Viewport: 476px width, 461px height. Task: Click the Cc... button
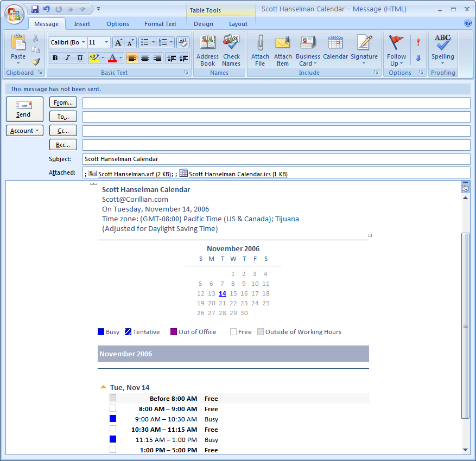click(63, 131)
